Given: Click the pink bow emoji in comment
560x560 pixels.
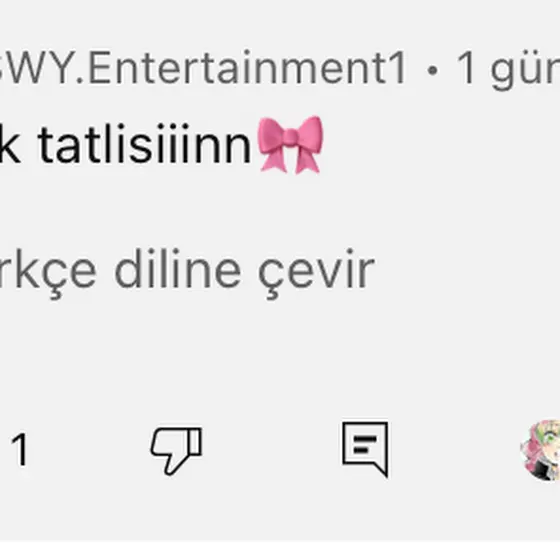Looking at the screenshot, I should pyautogui.click(x=290, y=145).
